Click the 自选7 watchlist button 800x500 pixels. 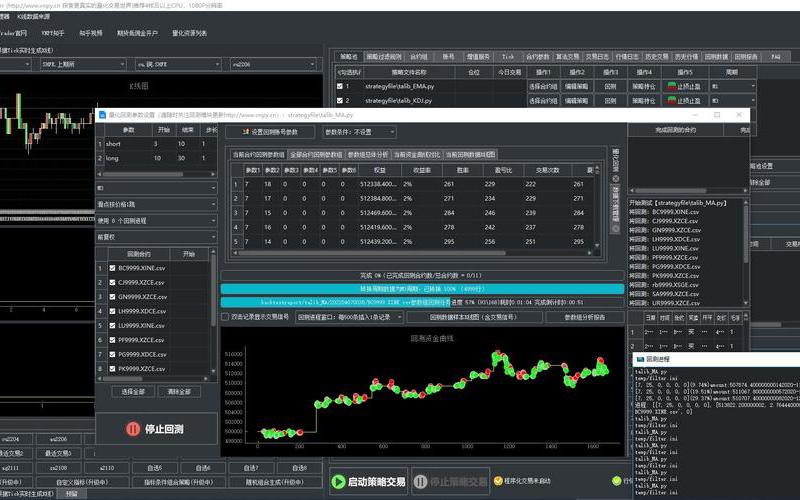(251, 468)
